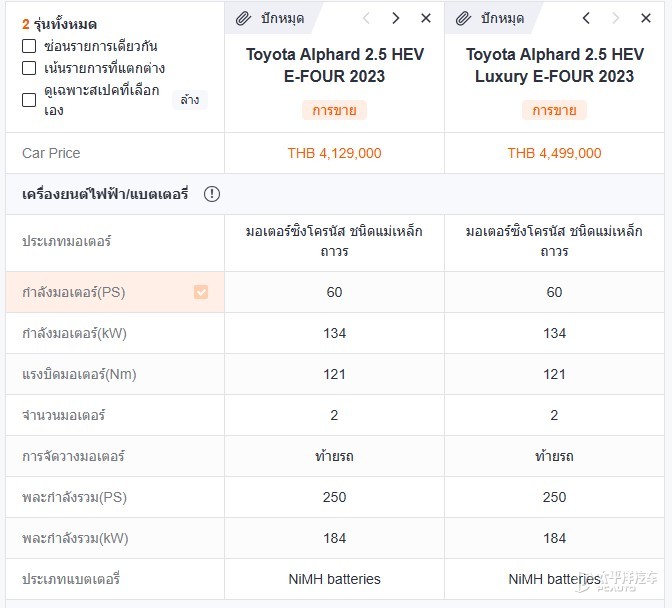Click the THB 4,129,000 price
672x608 pixels.
tap(334, 153)
